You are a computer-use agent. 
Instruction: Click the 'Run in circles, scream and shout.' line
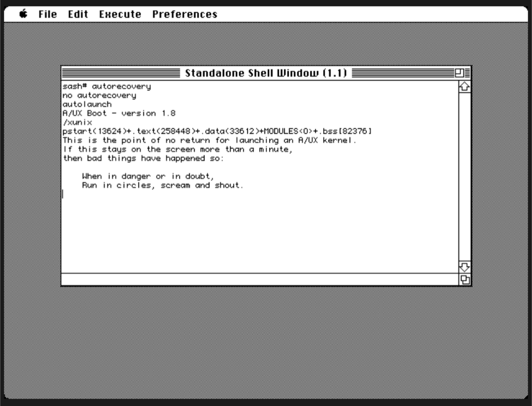pos(163,186)
